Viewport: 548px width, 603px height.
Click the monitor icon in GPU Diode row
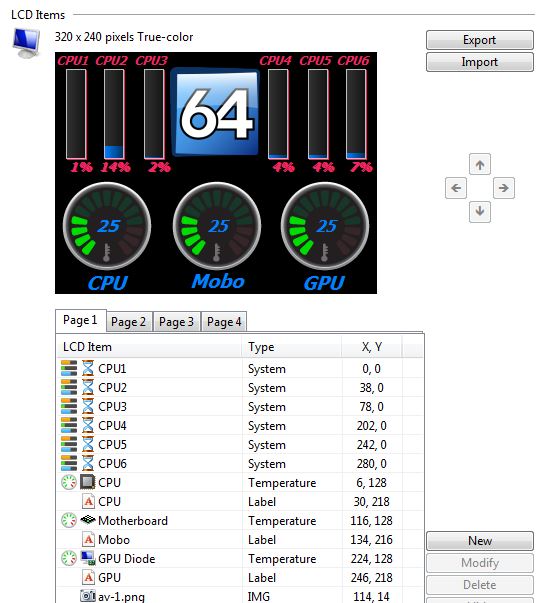(x=88, y=558)
